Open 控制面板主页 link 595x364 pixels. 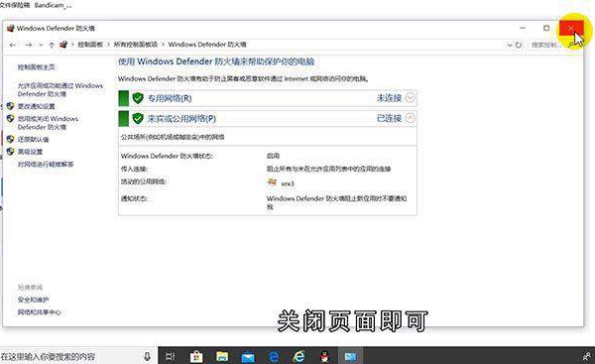(37, 67)
